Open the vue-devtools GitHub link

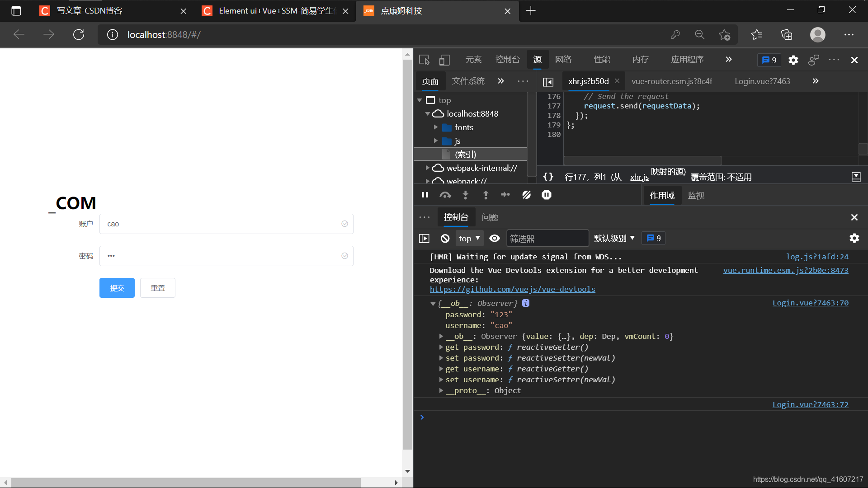tap(512, 290)
